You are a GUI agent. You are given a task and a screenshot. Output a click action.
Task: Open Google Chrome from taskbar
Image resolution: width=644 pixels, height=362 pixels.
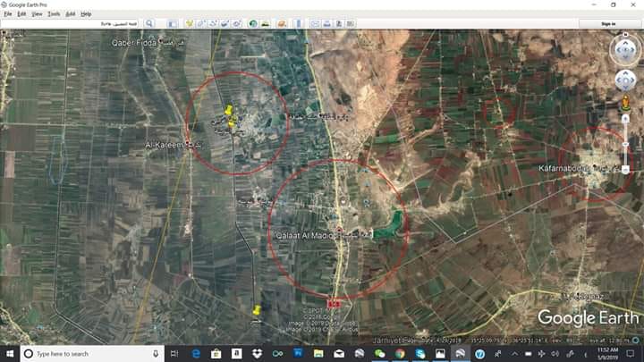[400, 354]
